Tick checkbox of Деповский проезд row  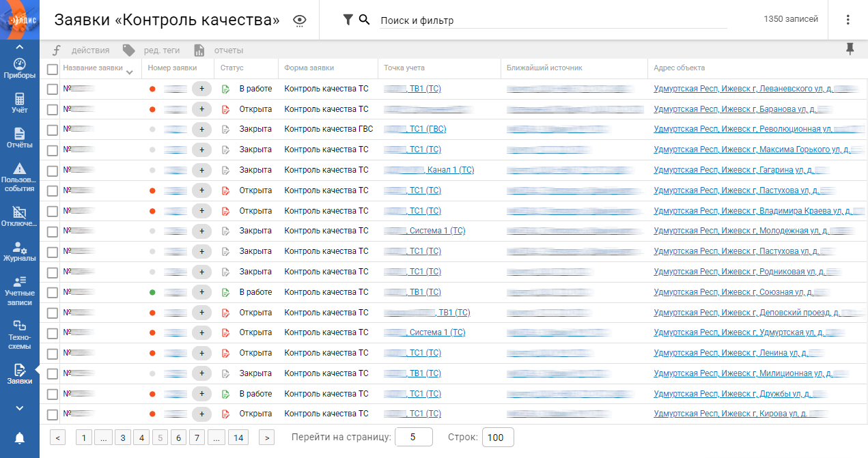click(53, 313)
